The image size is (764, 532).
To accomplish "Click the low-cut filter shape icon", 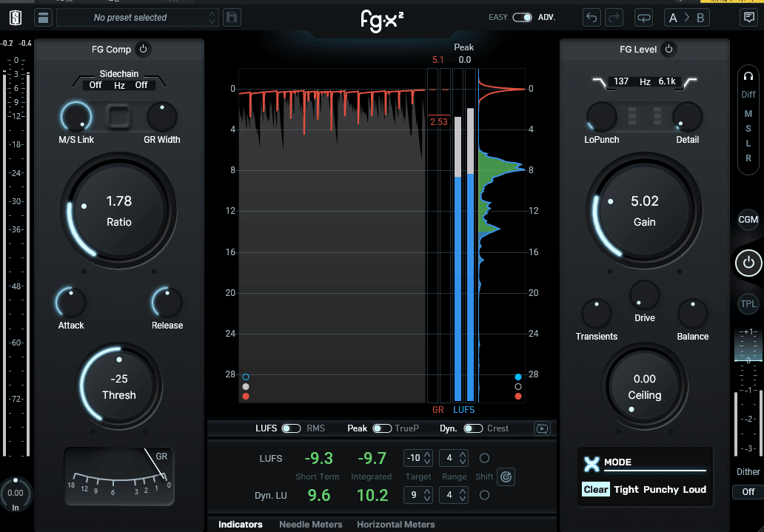I will coord(599,82).
